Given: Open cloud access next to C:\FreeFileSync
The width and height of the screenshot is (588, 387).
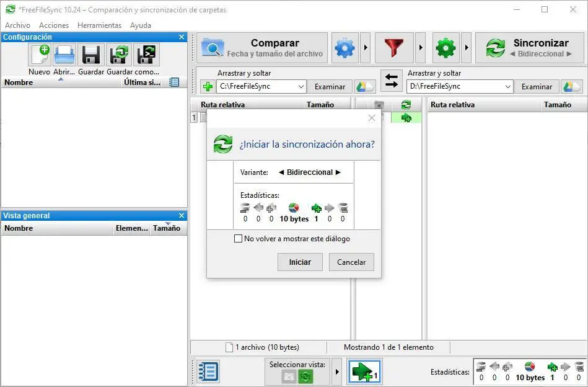Looking at the screenshot, I should (365, 87).
